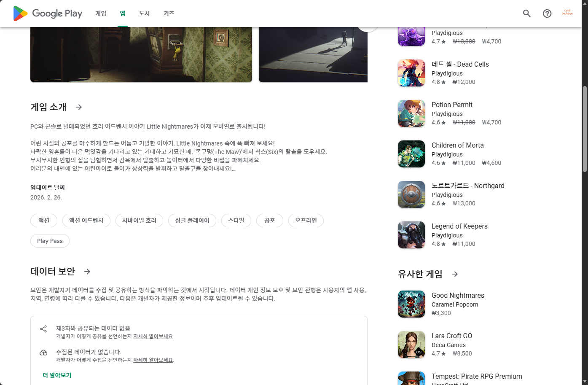Click the page vertical scrollbar thumb
This screenshot has width=588, height=385.
585,129
